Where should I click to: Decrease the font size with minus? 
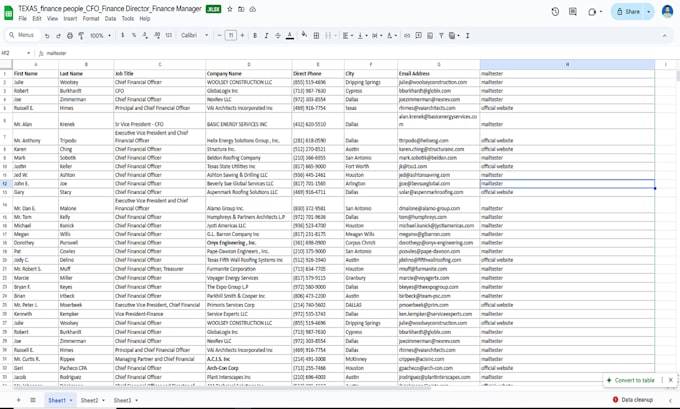click(219, 36)
